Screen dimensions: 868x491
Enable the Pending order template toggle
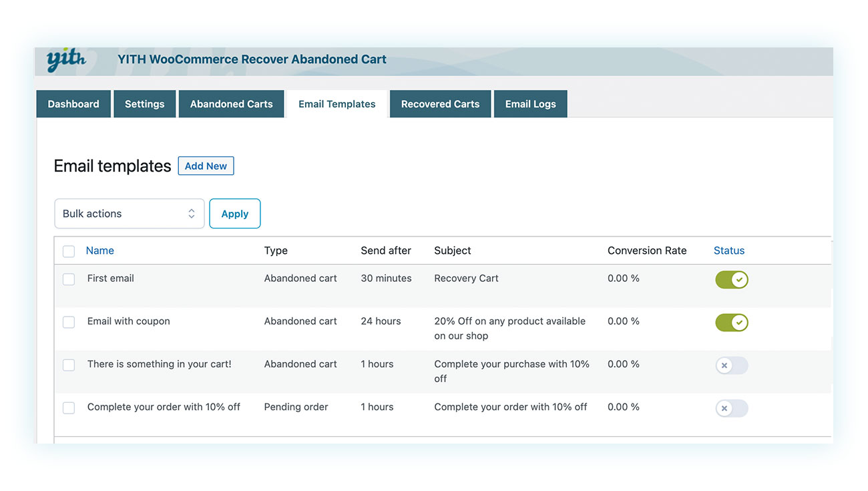[x=732, y=408]
